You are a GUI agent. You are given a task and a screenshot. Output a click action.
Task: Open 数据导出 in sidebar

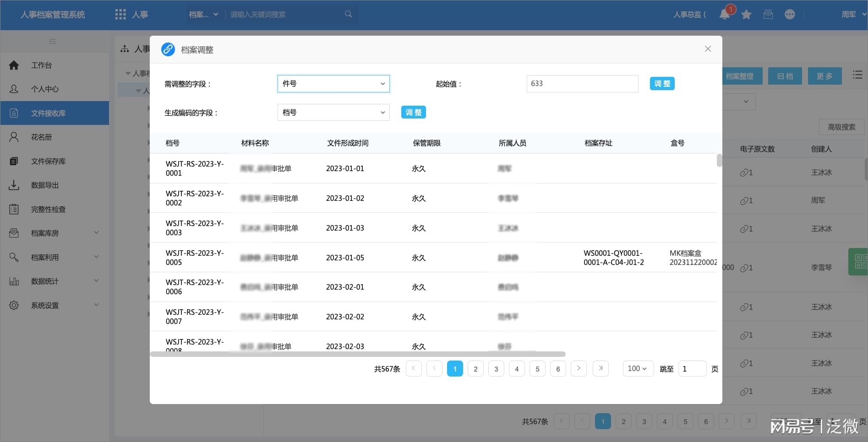55,185
